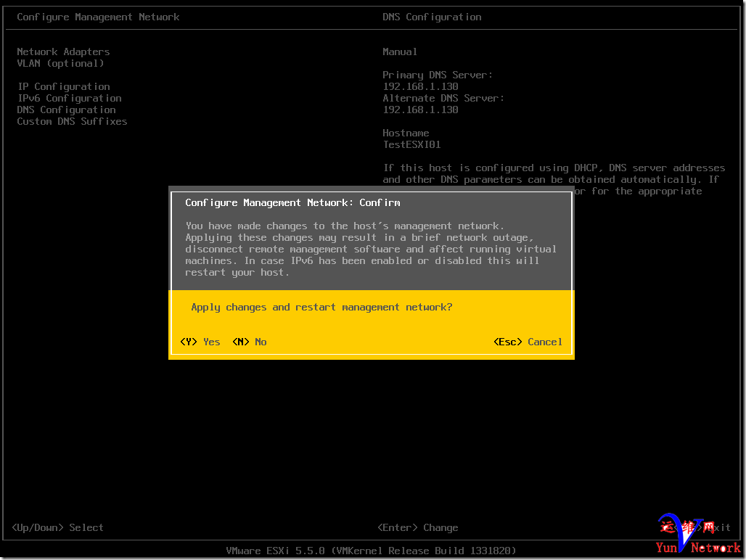Viewport: 746px width, 560px height.
Task: Click the DNS Configuration panel heading
Action: click(x=432, y=17)
